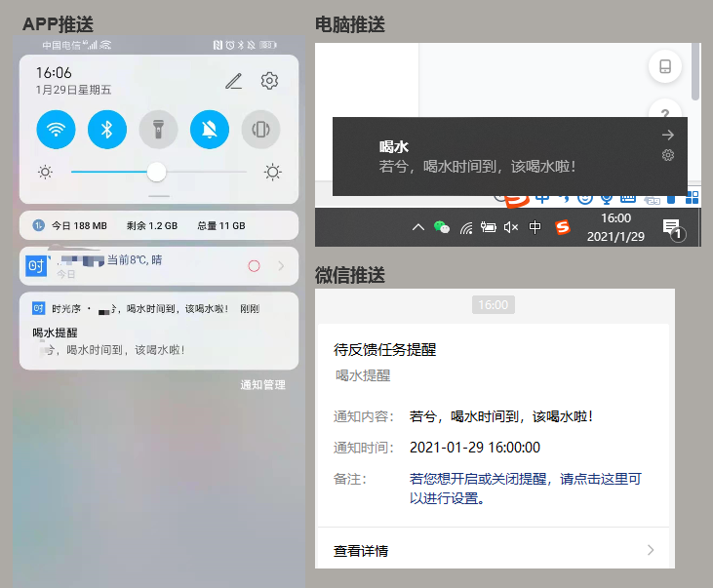Screen dimensions: 713x588
Task: Open taskbar clock 16:00 2021/1/29
Action: point(615,227)
